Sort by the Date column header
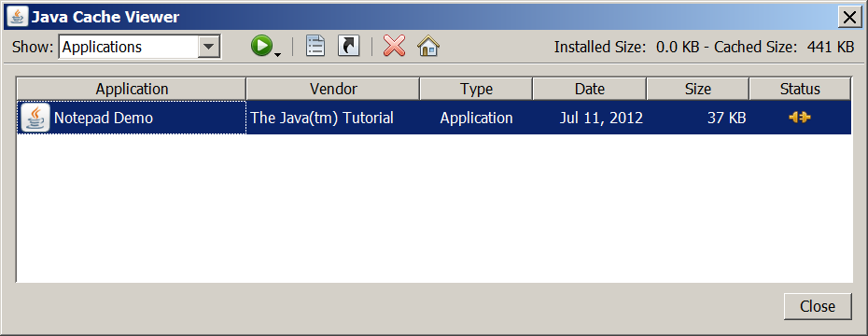This screenshot has width=868, height=336. tap(590, 89)
